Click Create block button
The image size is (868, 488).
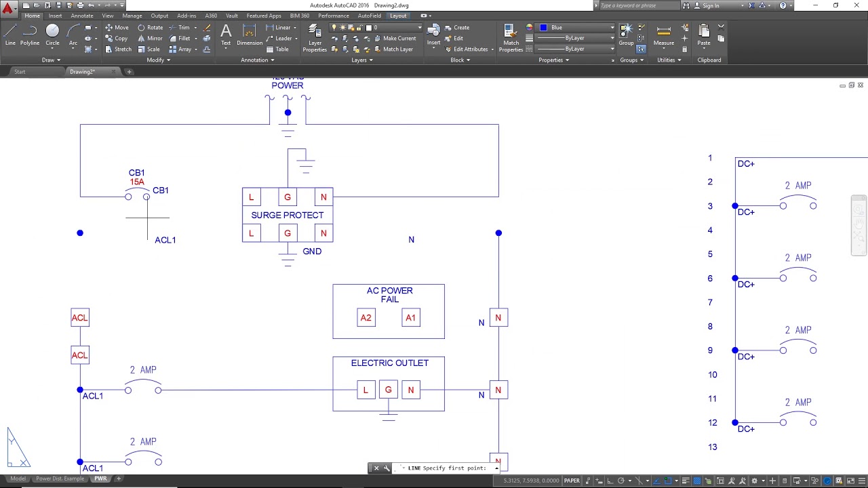(x=457, y=28)
